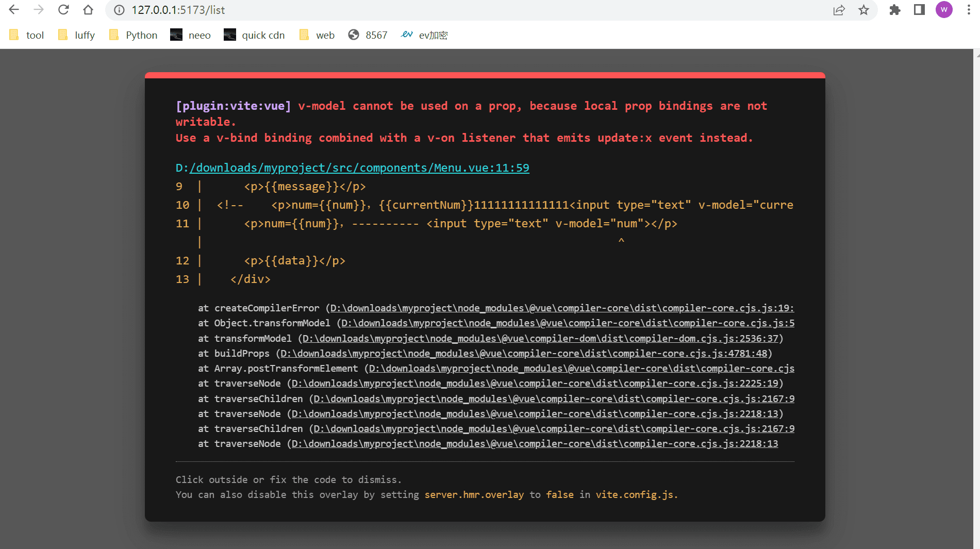This screenshot has height=549, width=980.
Task: Share this page via share icon
Action: pyautogui.click(x=839, y=10)
